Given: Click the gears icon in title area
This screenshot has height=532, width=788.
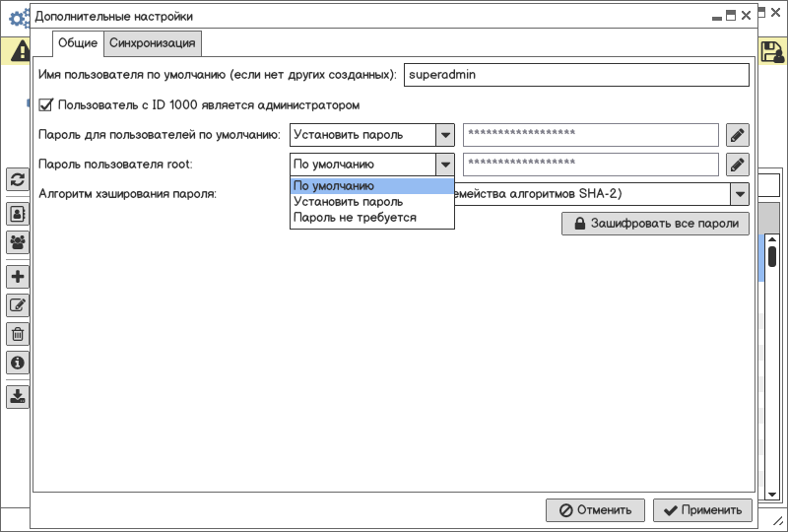Looking at the screenshot, I should tap(20, 19).
